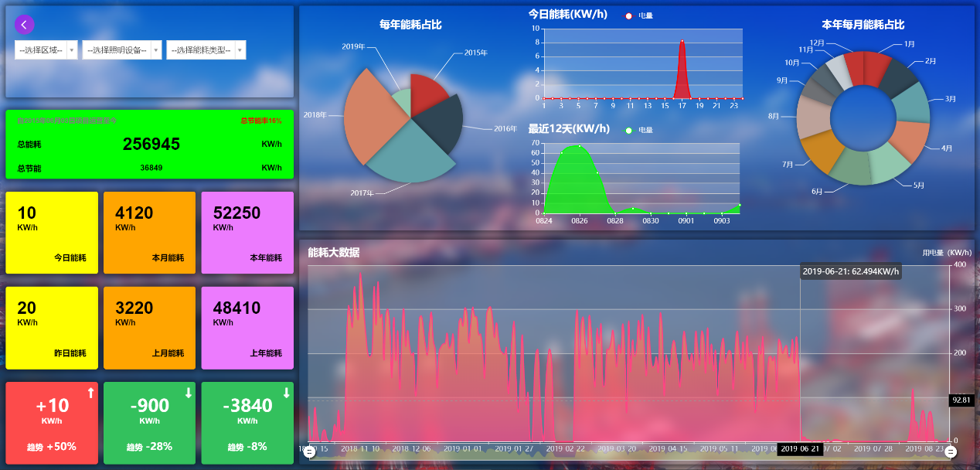Click the 今日能耗 yellow card
980x470 pixels.
(52, 233)
